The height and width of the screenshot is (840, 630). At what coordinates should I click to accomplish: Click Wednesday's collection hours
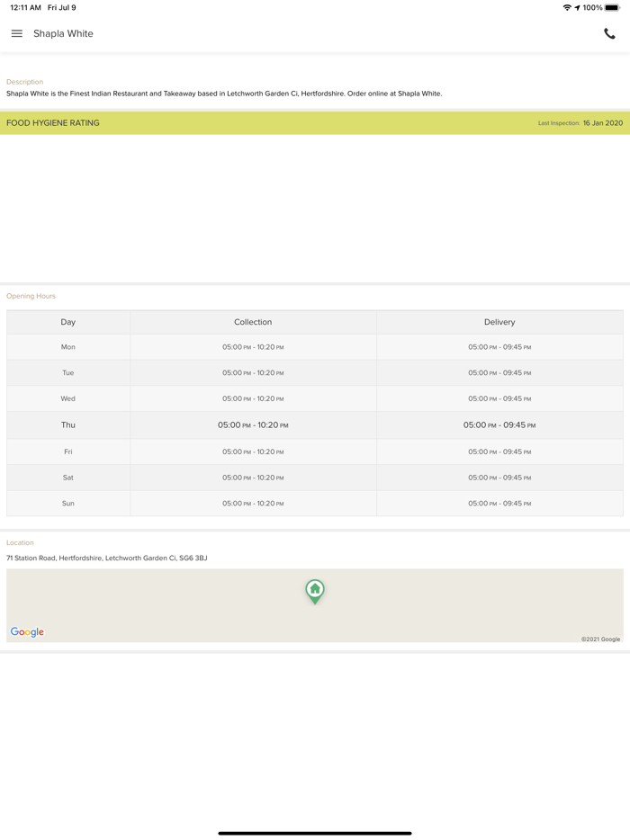pyautogui.click(x=253, y=398)
